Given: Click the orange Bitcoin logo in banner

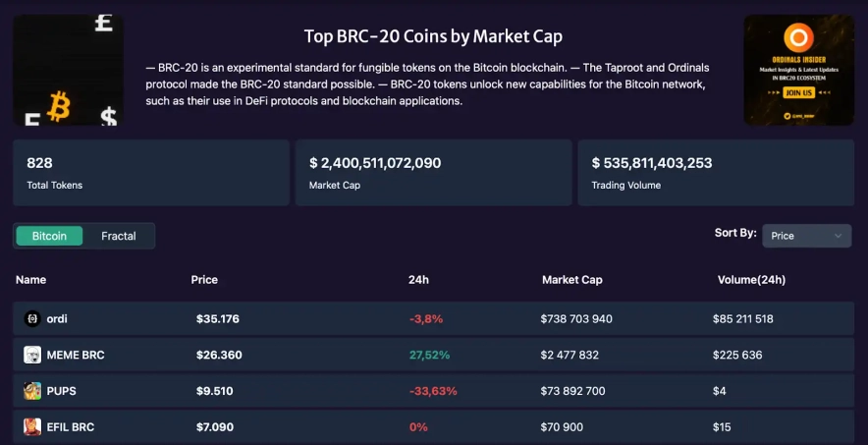Looking at the screenshot, I should pos(58,107).
